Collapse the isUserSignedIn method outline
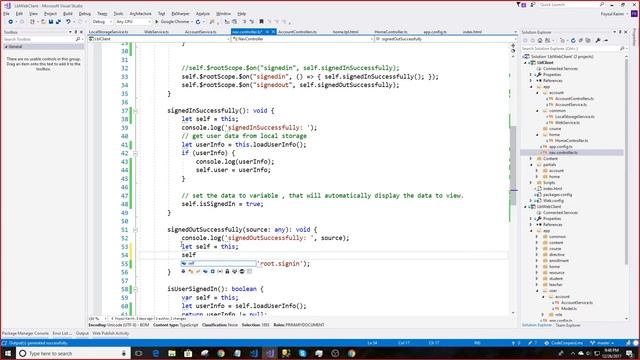The height and width of the screenshot is (360, 640). 136,289
